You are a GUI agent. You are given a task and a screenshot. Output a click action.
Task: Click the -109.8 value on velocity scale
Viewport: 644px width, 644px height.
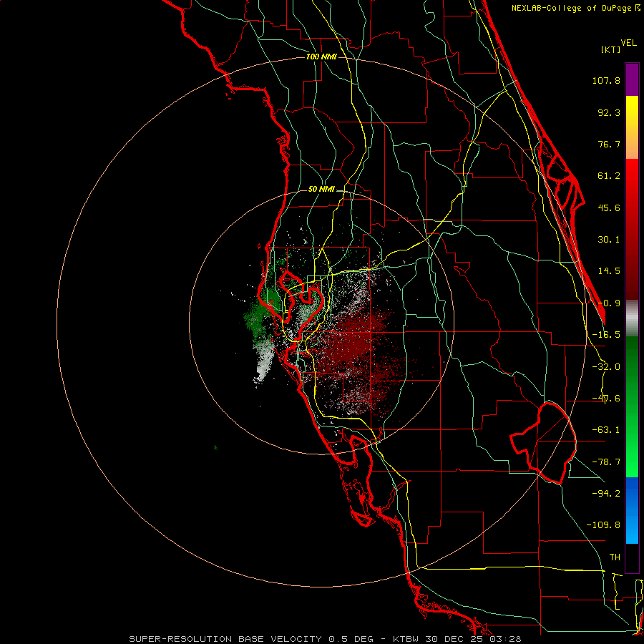[603, 525]
